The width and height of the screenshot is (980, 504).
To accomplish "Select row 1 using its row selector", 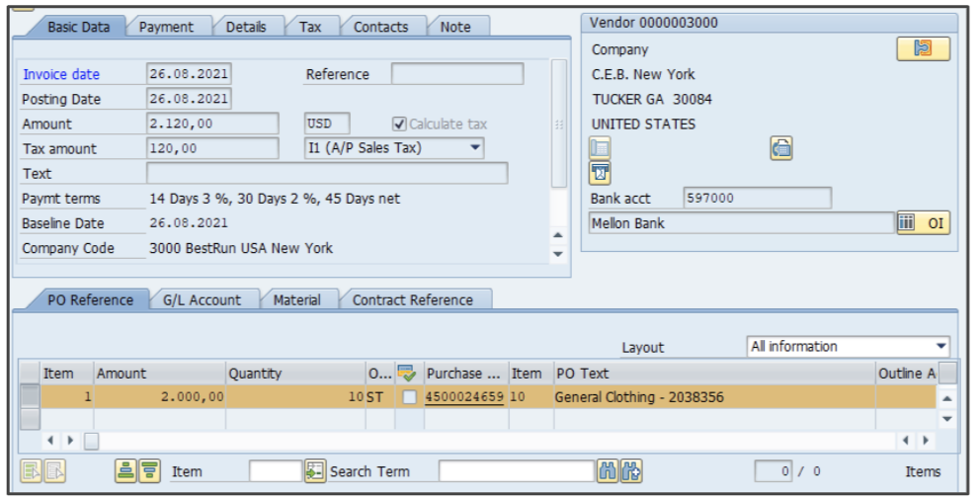I will click(31, 397).
